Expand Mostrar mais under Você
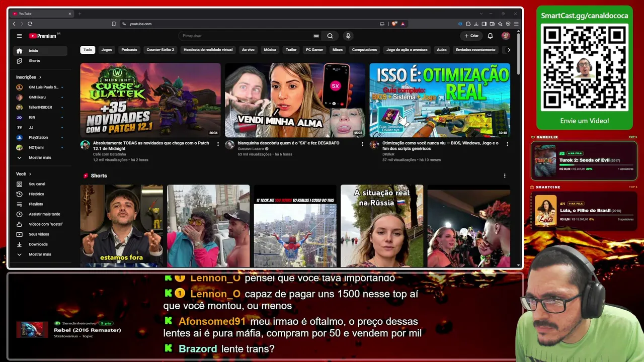The height and width of the screenshot is (362, 644). 40,254
